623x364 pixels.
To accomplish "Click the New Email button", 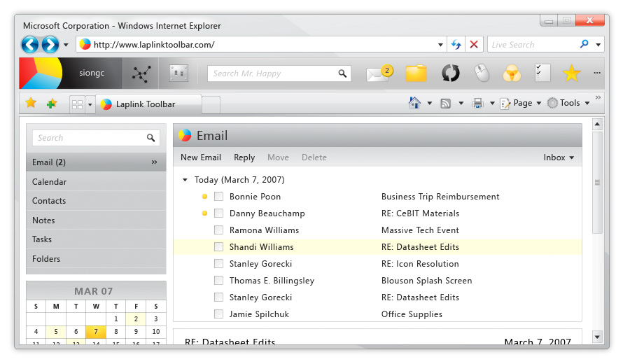I will point(201,157).
